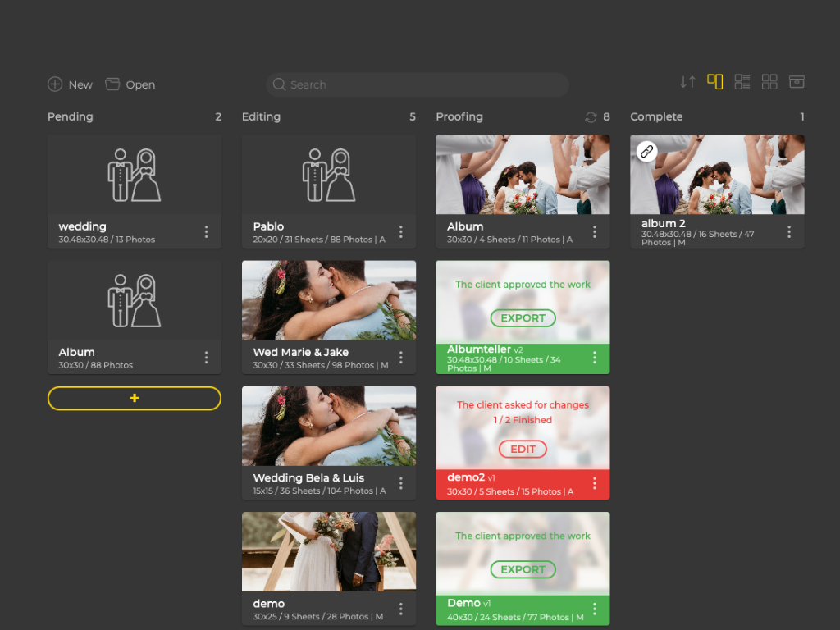Open three-dot menu for Wedding Bela & Luis
The width and height of the screenshot is (840, 630).
pos(400,483)
